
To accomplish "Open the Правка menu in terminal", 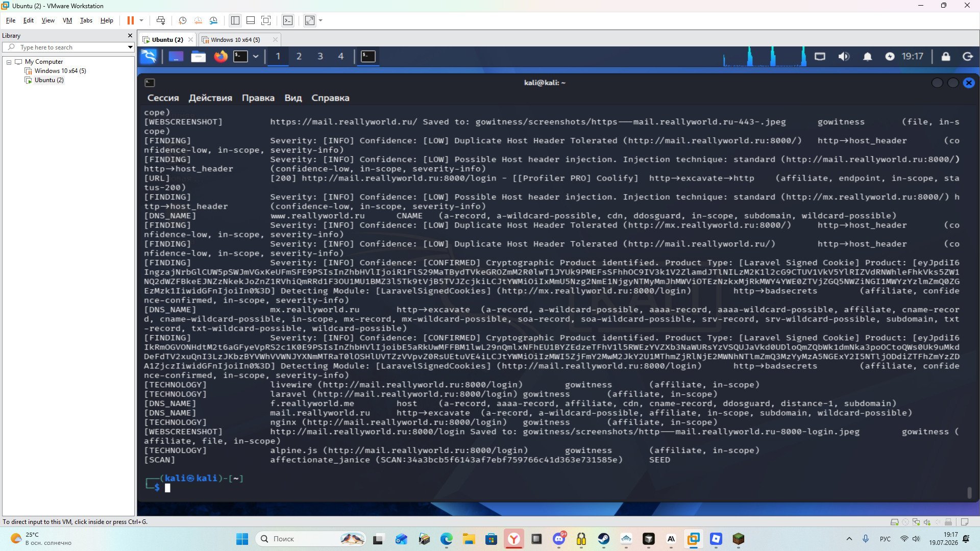I will [258, 98].
